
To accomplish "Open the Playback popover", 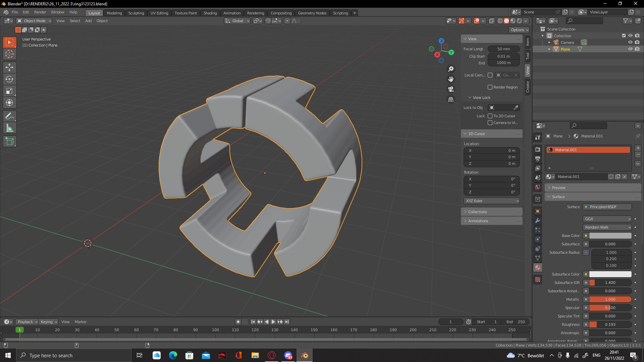I will click(x=27, y=322).
